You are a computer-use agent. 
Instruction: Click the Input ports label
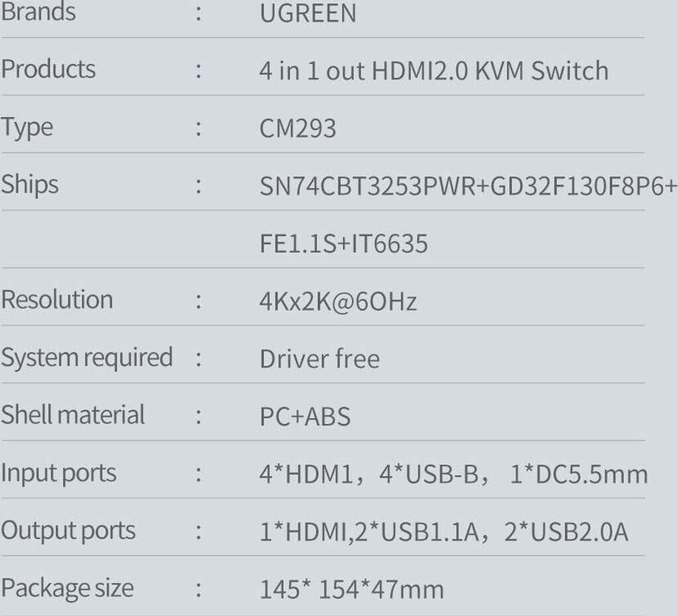pyautogui.click(x=59, y=474)
